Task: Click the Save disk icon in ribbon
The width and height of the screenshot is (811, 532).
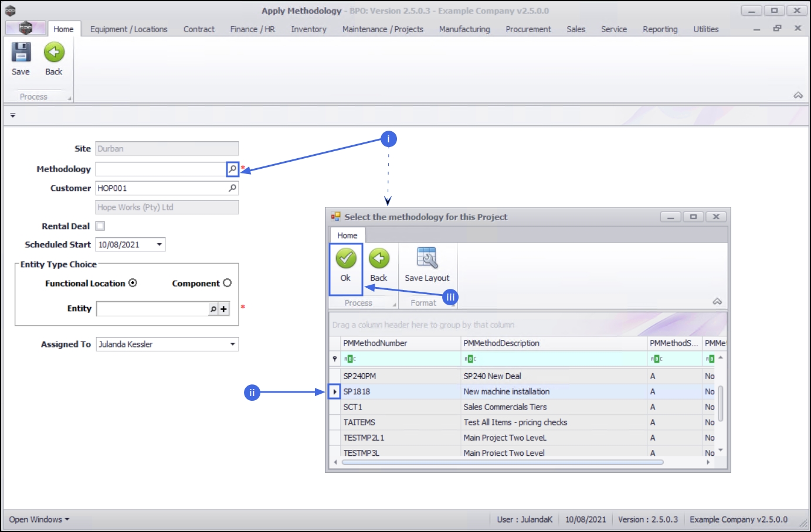Action: [21, 52]
